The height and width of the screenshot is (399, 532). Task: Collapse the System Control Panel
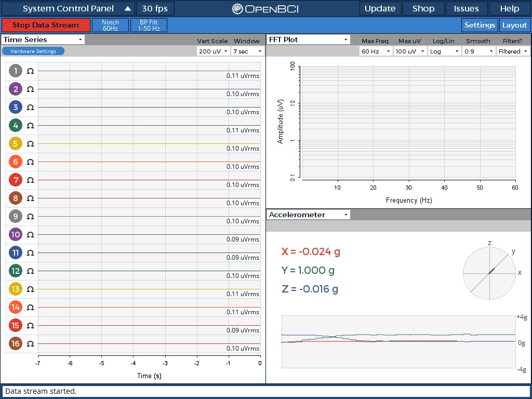(x=127, y=8)
